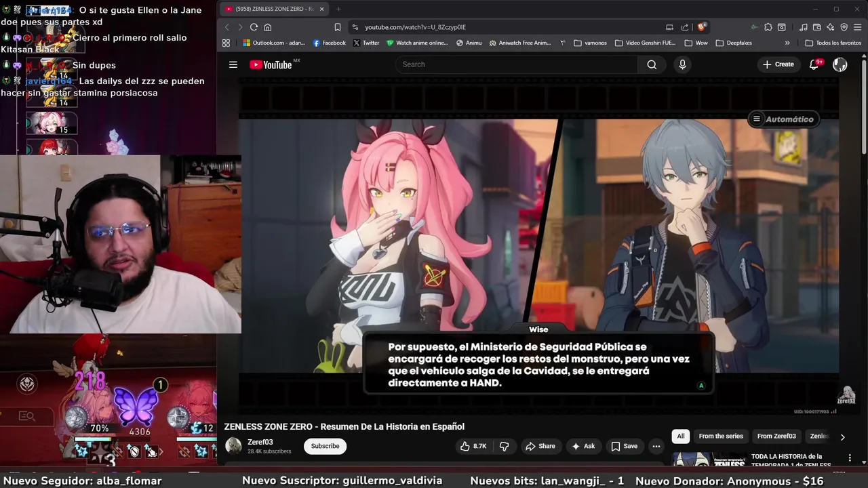Open the TODA LA HISTORIA de la video title
This screenshot has width=868, height=488.
(x=790, y=460)
